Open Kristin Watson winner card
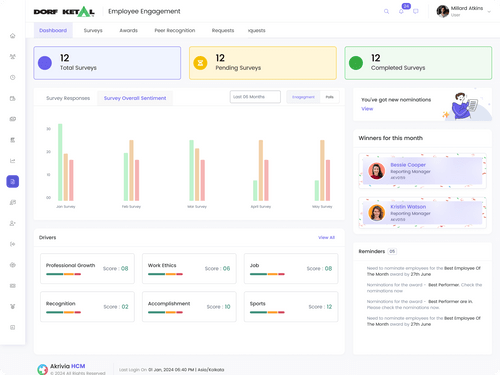Image resolution: width=500 pixels, height=375 pixels. [422, 213]
